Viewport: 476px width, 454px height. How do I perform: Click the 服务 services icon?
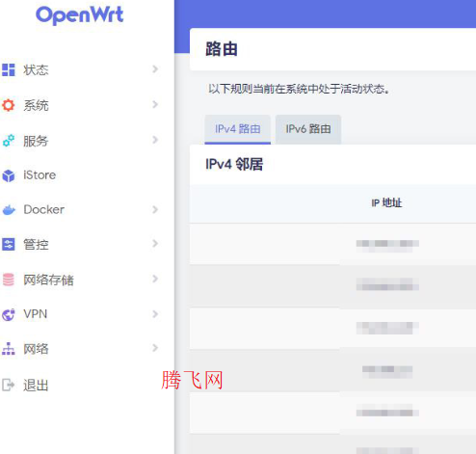click(x=9, y=141)
